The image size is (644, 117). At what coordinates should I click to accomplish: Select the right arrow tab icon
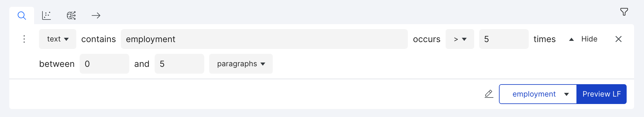(x=96, y=15)
